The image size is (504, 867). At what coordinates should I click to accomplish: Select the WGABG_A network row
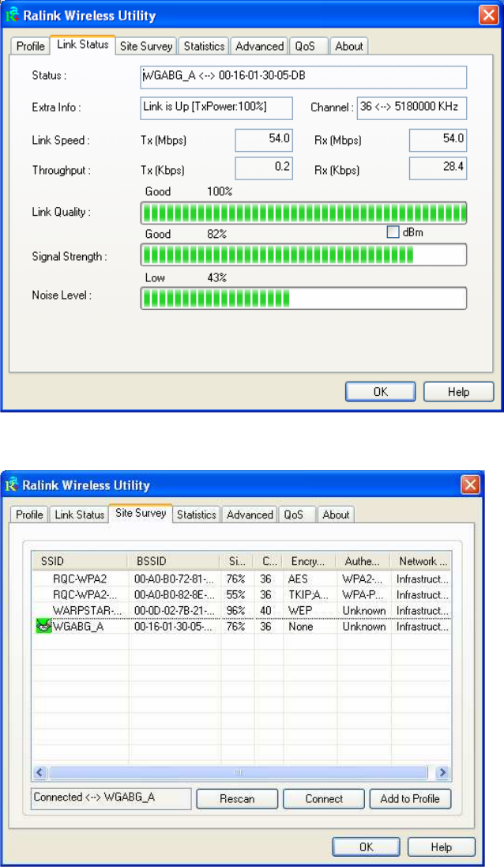(x=242, y=627)
